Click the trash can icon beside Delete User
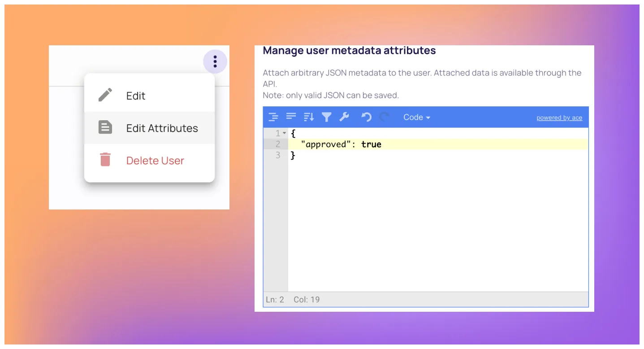This screenshot has height=349, width=644. [x=105, y=160]
